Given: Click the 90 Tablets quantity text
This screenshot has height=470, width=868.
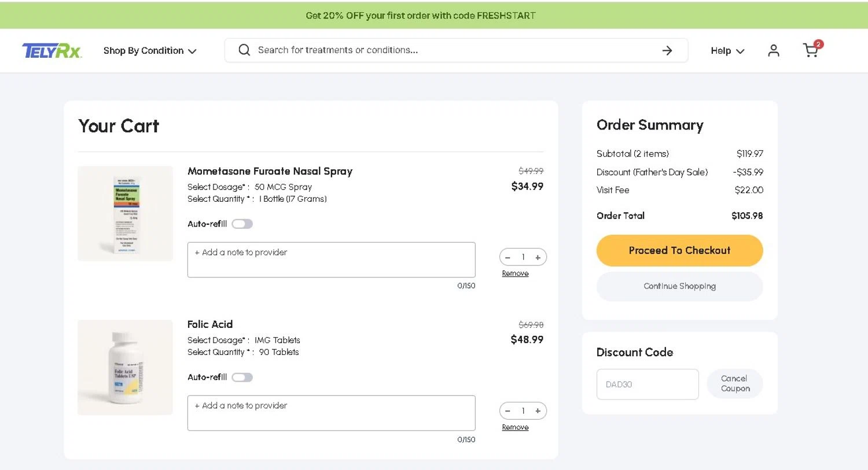Looking at the screenshot, I should (279, 352).
